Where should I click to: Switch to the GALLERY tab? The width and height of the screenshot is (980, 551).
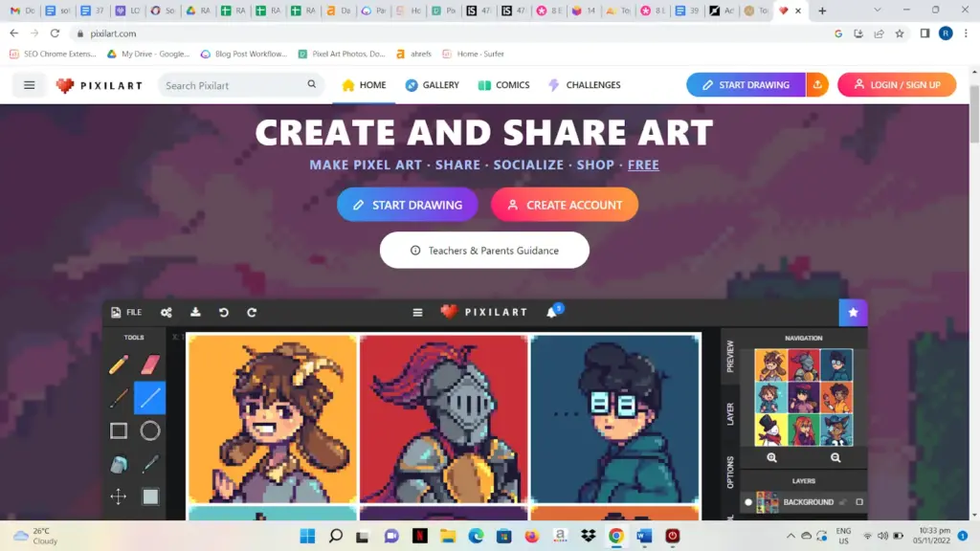point(432,84)
